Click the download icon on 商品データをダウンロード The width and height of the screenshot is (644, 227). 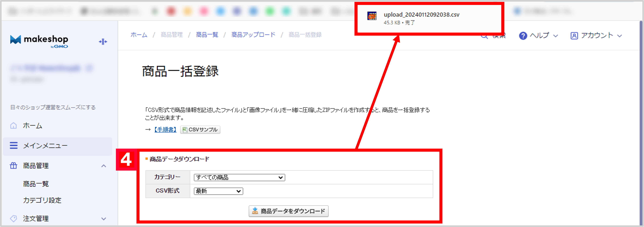(255, 211)
